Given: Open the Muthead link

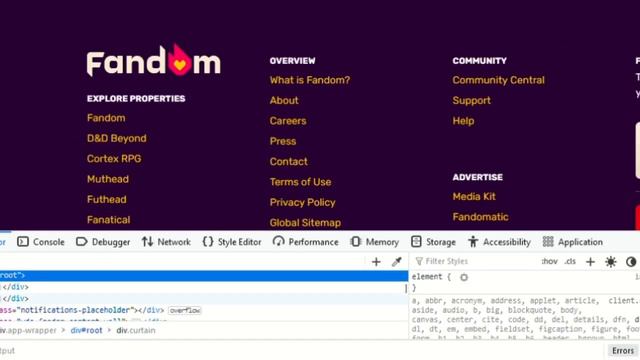Looking at the screenshot, I should coord(108,179).
